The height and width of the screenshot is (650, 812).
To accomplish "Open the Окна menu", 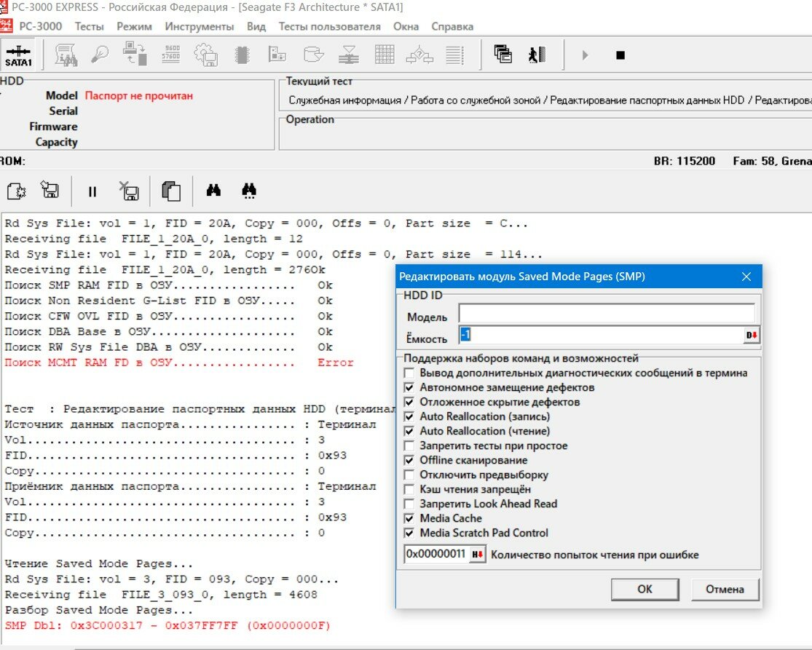I will (x=406, y=26).
